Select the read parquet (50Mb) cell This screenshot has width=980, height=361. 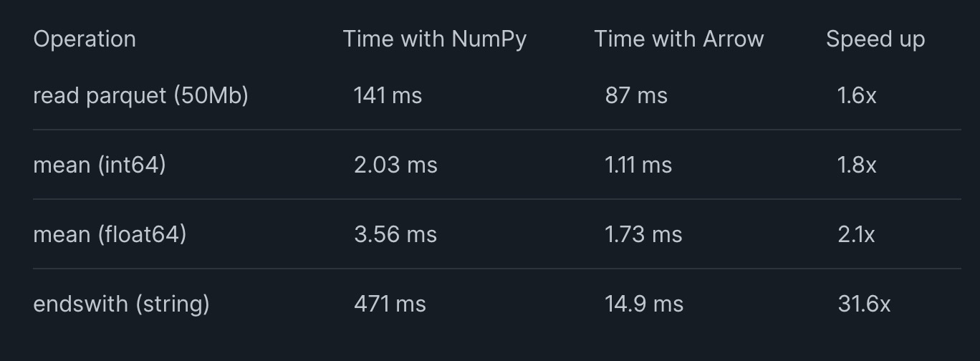tap(140, 95)
